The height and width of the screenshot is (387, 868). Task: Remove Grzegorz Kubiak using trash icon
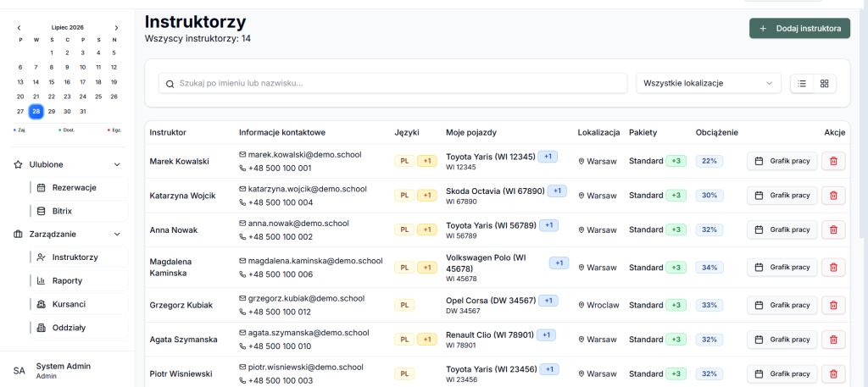[833, 305]
